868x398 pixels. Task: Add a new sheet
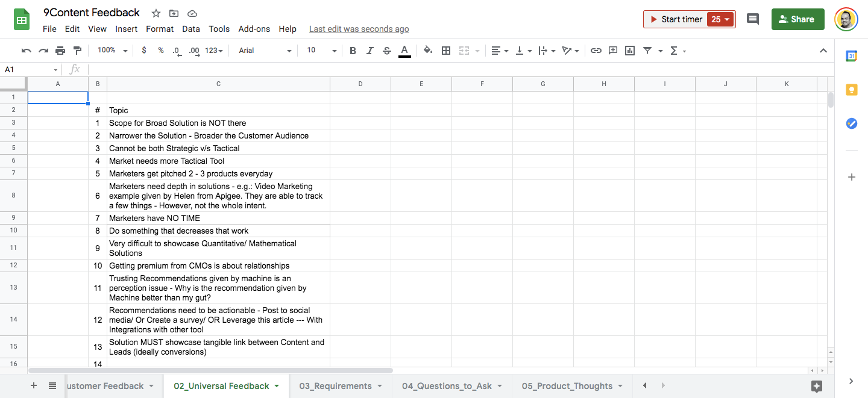coord(34,386)
